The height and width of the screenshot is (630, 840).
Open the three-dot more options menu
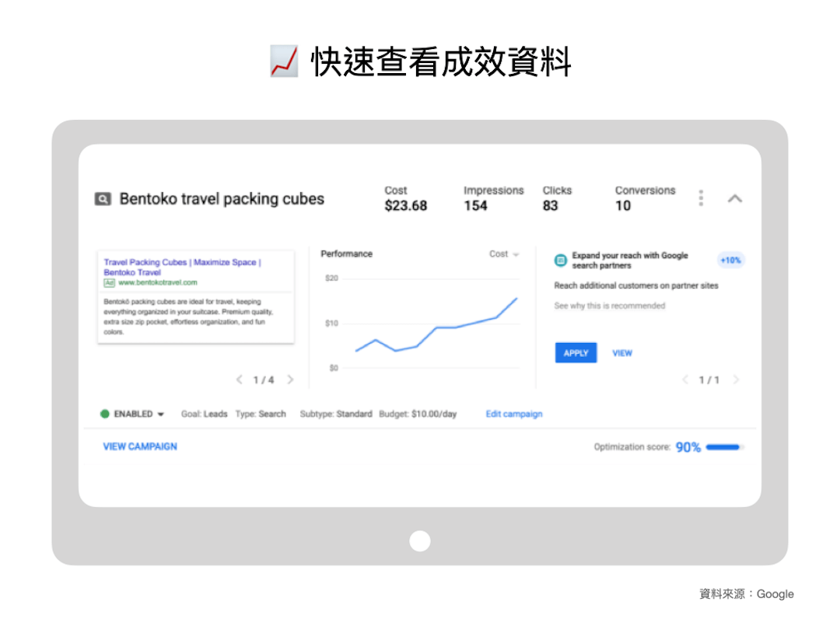click(701, 198)
